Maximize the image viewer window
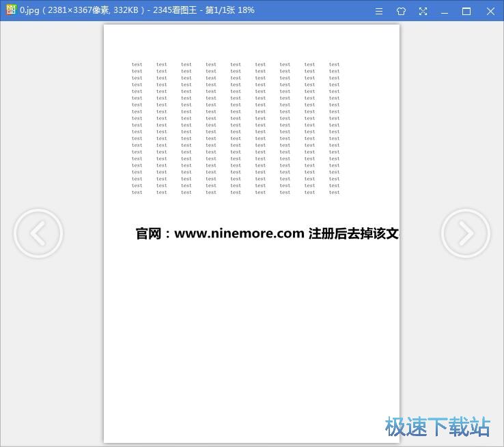The width and height of the screenshot is (504, 447). [x=466, y=12]
